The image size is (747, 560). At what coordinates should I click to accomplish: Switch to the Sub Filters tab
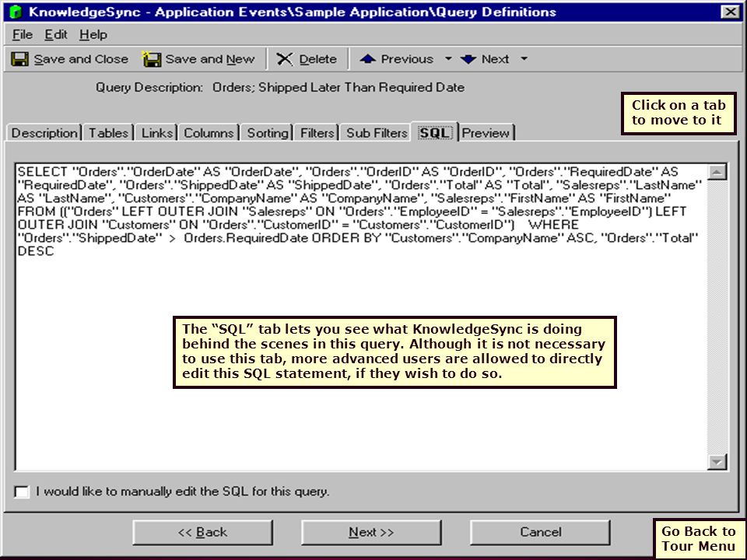pos(377,133)
